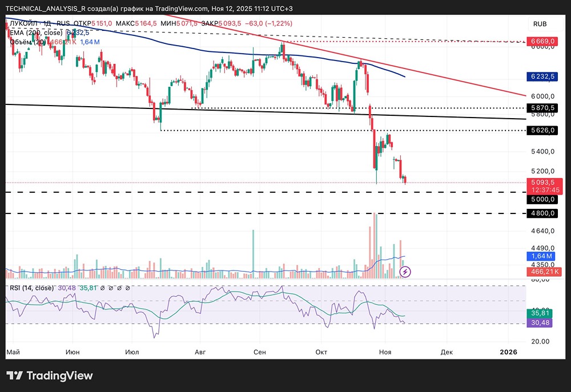Image resolution: width=571 pixels, height=392 pixels.
Task: Open the RSI (14, close) indicator legend
Action: click(x=32, y=288)
